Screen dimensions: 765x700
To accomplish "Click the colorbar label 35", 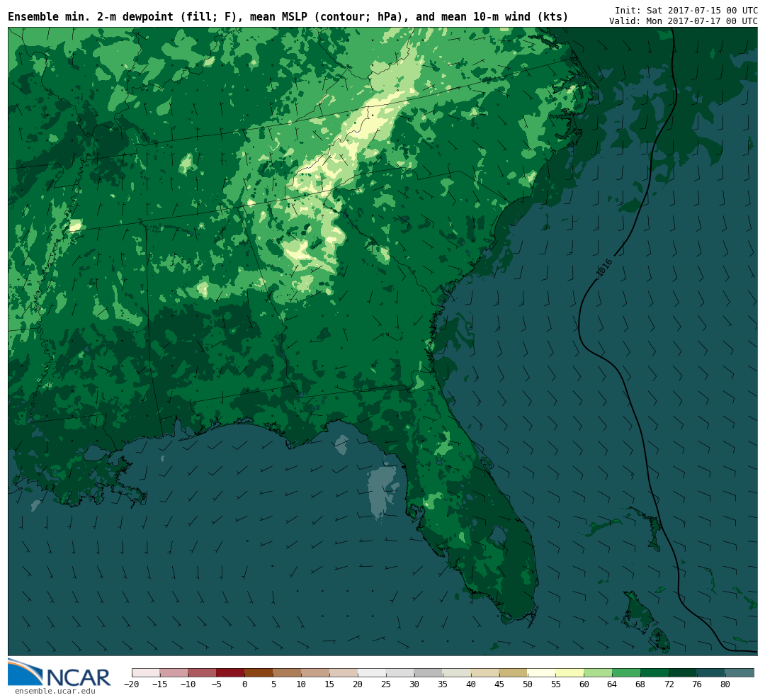I will coord(443,684).
